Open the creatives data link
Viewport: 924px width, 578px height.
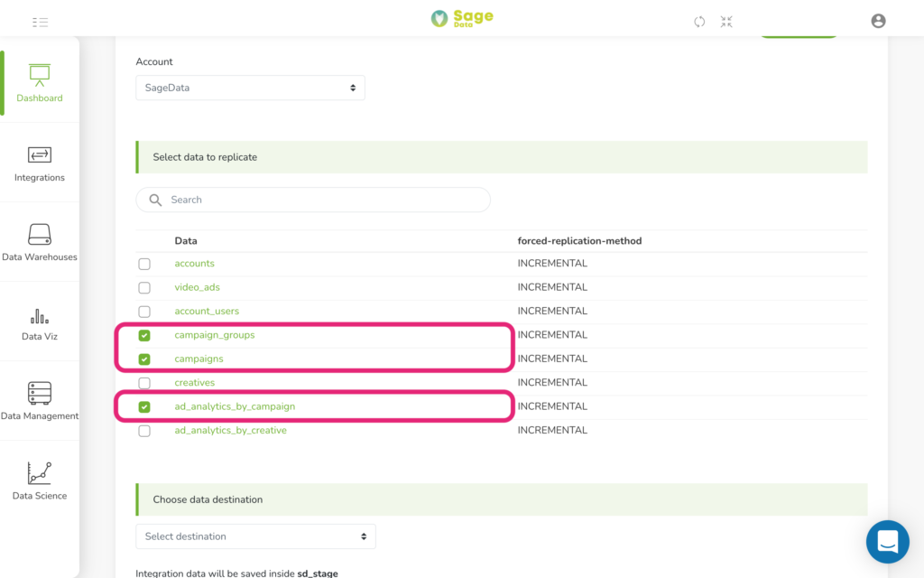point(195,383)
